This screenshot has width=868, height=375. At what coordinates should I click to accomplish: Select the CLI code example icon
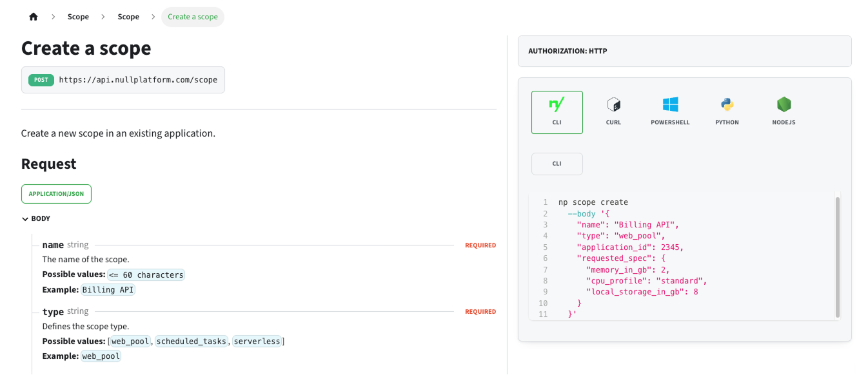tap(557, 111)
